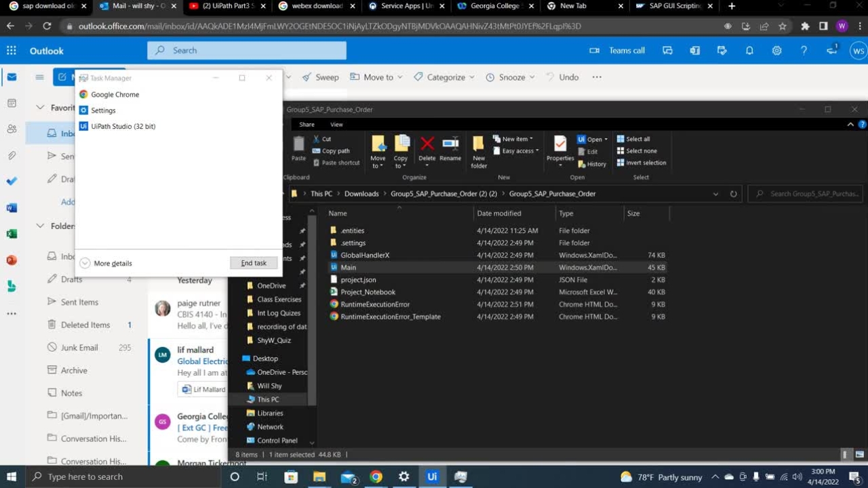Select the Project_Notebook Excel file

click(368, 292)
